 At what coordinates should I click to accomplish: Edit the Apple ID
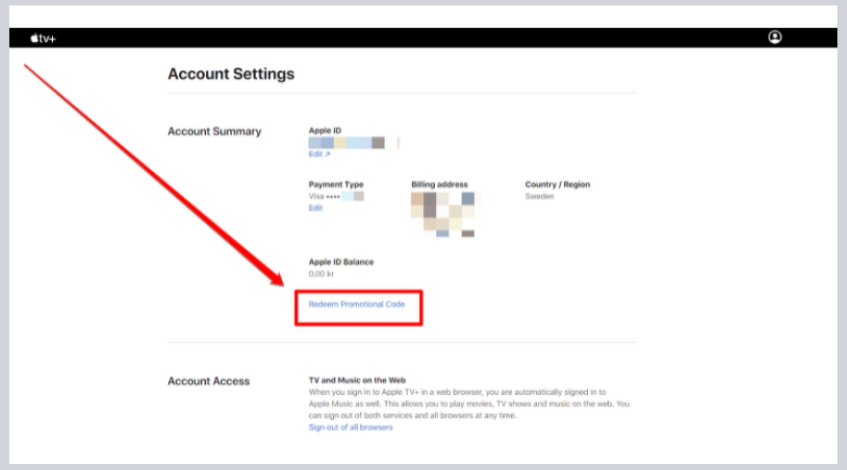click(319, 154)
